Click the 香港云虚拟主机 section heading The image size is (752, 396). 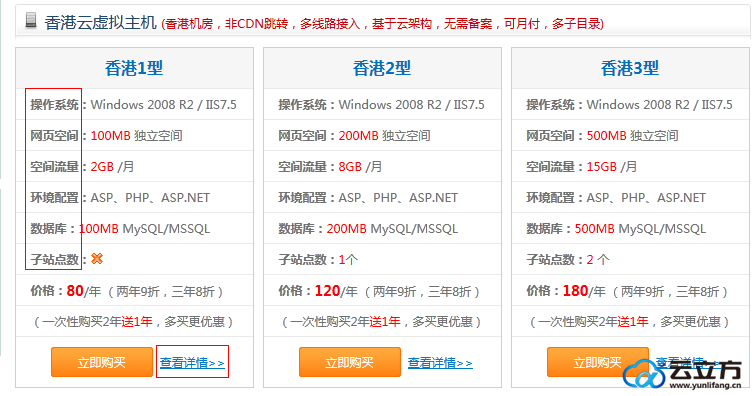pyautogui.click(x=101, y=23)
